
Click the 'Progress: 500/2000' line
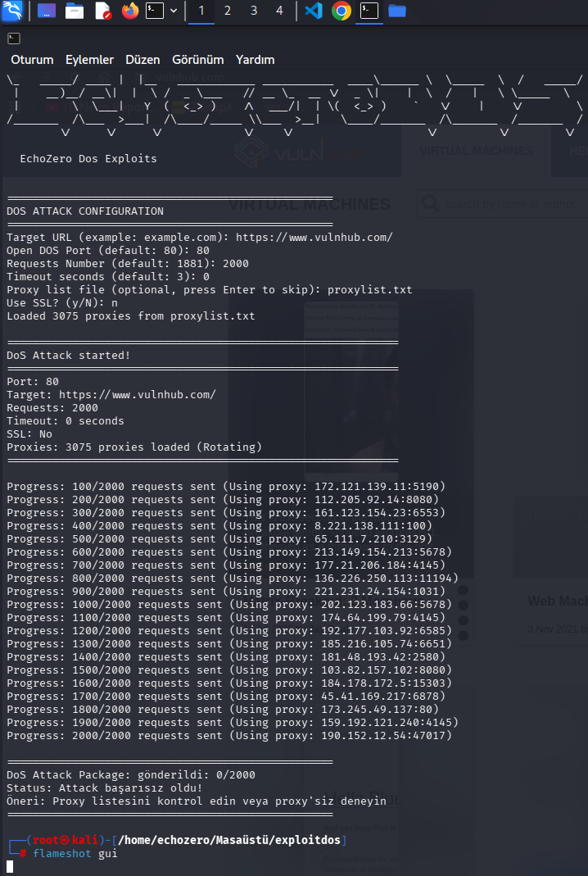tap(219, 539)
